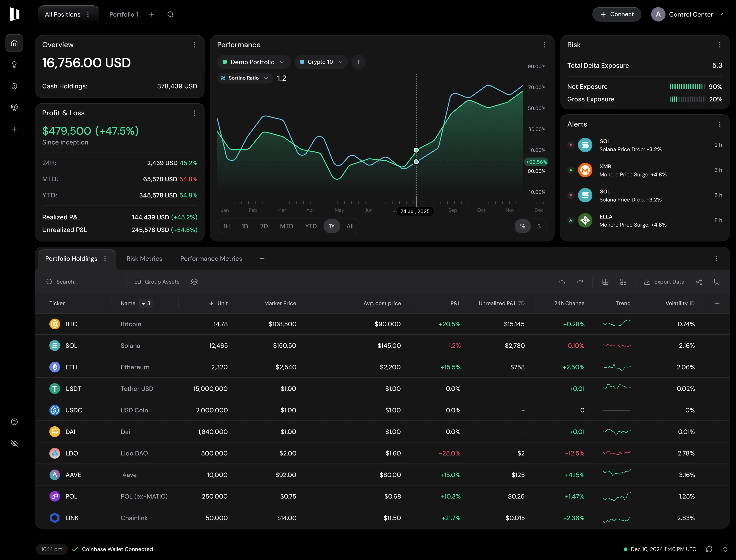Select the YTD time range
The height and width of the screenshot is (560, 736).
coord(311,226)
